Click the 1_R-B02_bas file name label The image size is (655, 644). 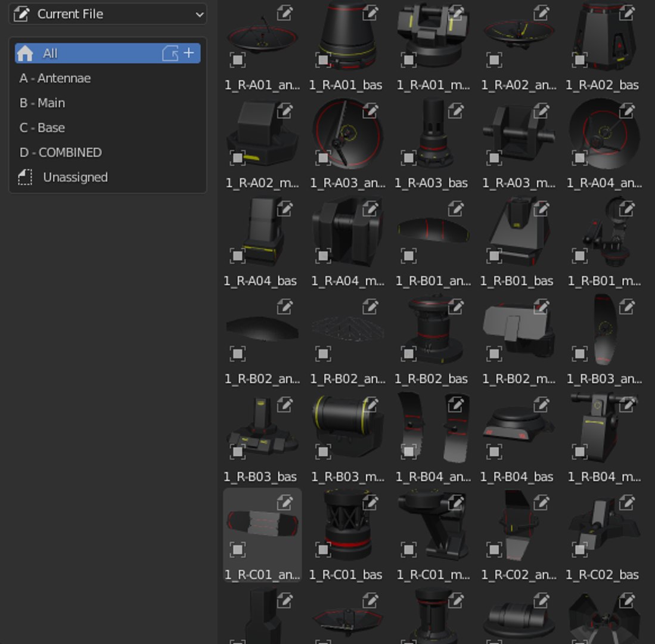[x=431, y=379]
